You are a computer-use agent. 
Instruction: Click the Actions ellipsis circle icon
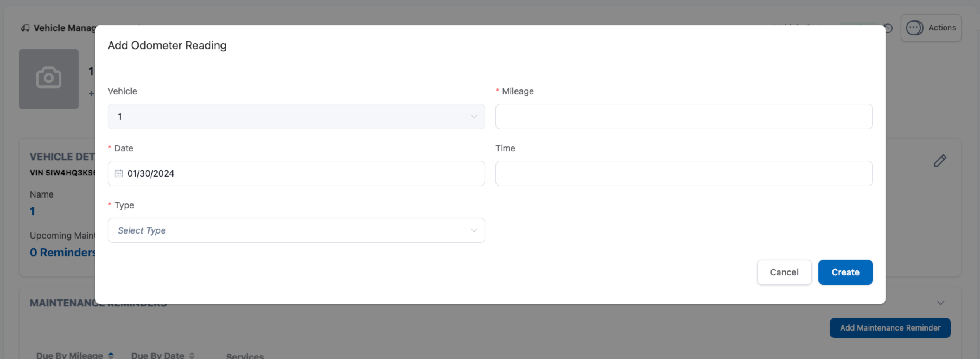[x=914, y=28]
